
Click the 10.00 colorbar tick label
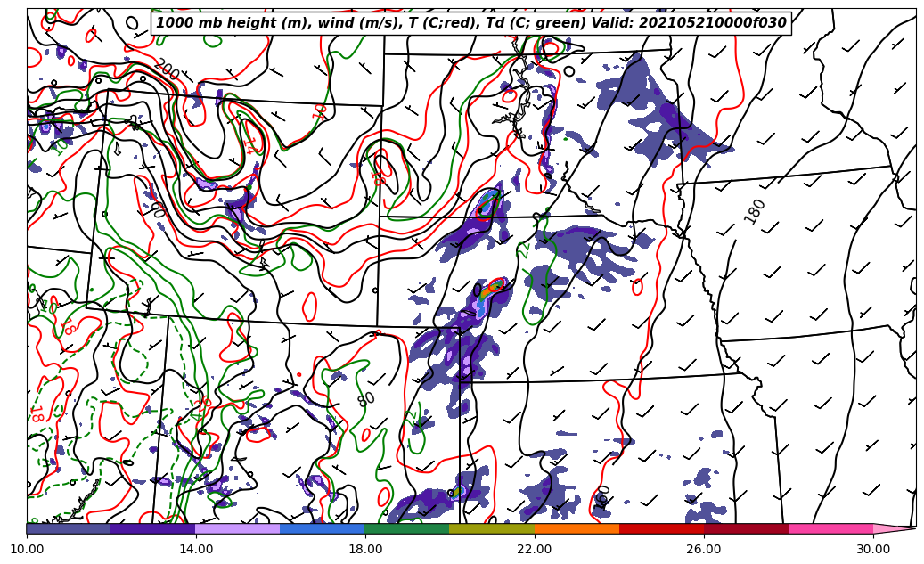pyautogui.click(x=27, y=549)
